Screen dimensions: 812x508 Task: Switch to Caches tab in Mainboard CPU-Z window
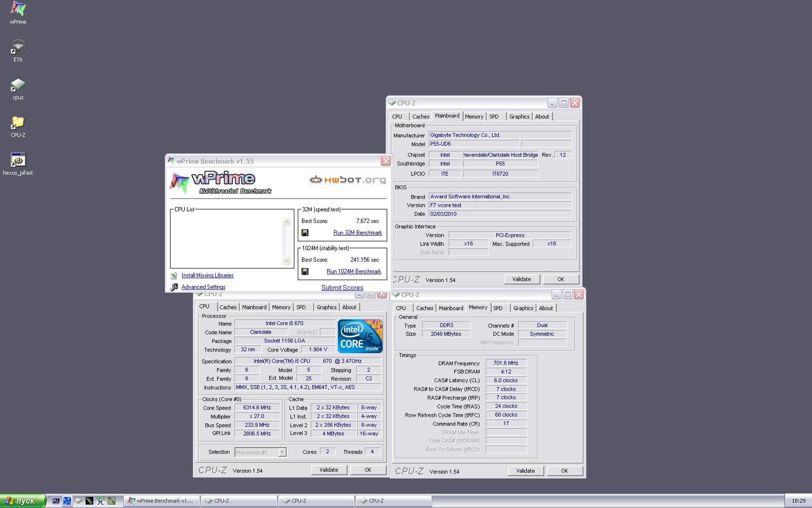tap(421, 116)
